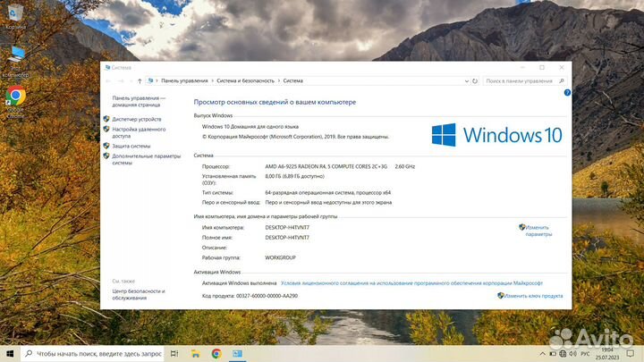
Task: Select the 8,00 ГБ memory value
Action: click(x=294, y=176)
